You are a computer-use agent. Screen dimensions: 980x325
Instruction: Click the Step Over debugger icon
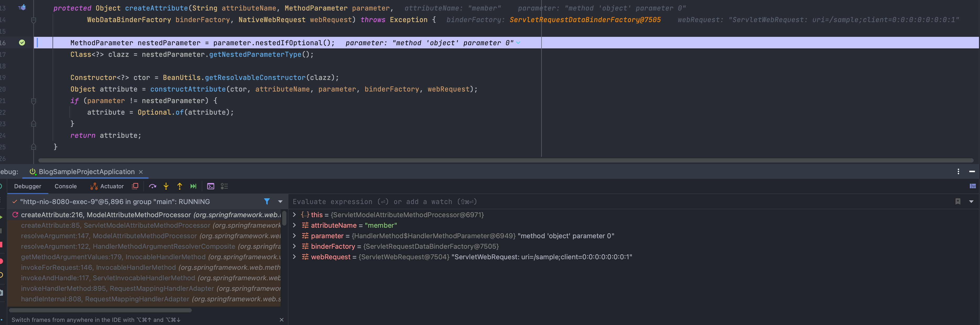tap(153, 186)
